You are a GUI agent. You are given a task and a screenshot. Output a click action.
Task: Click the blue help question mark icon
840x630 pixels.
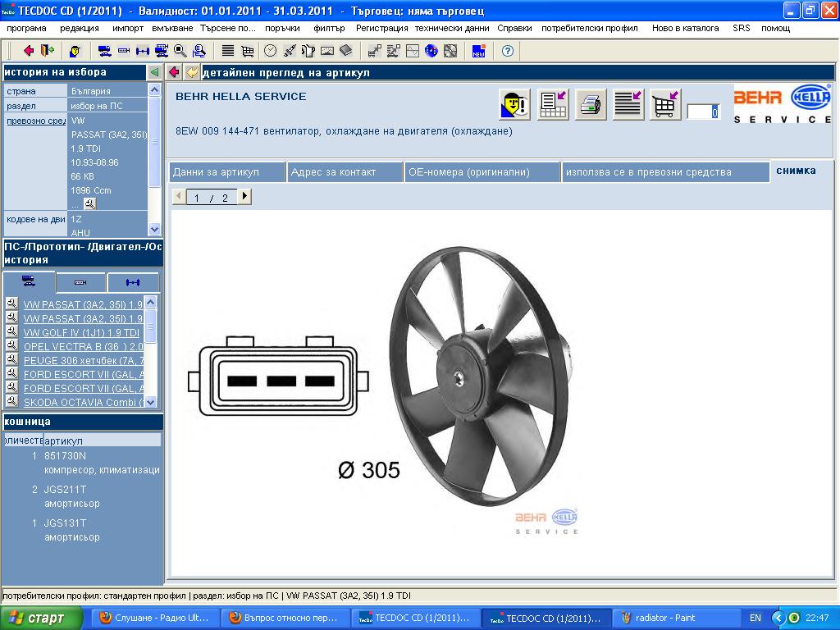508,51
